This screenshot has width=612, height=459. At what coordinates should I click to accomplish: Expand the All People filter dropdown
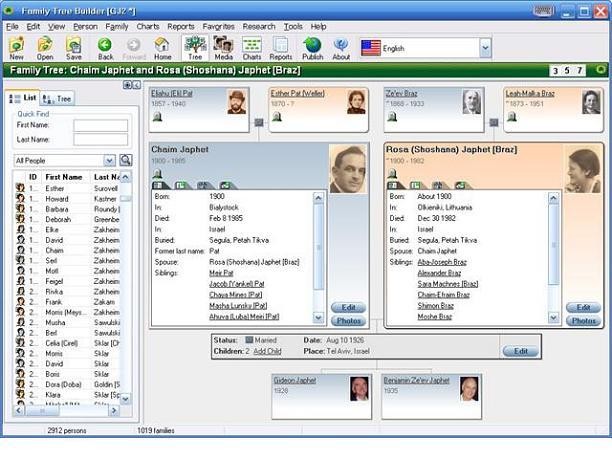tap(109, 160)
